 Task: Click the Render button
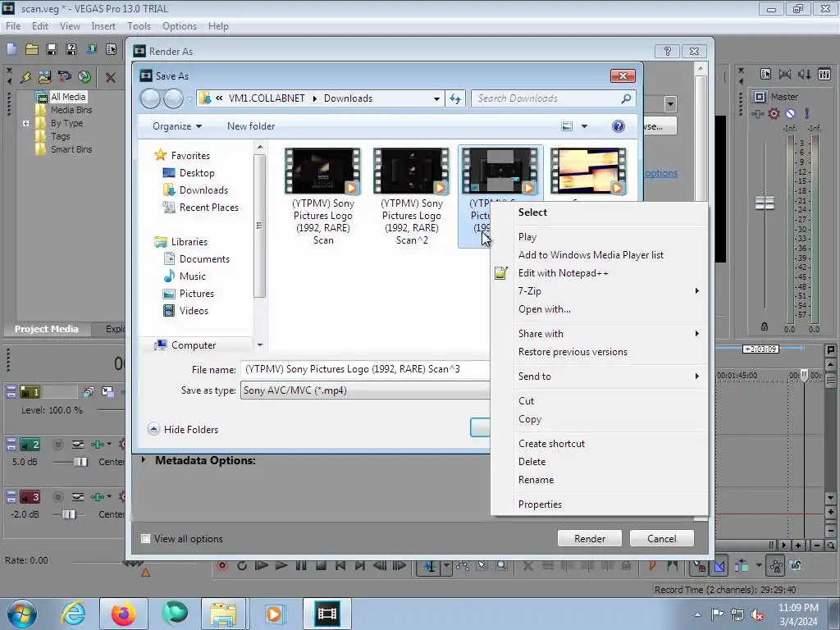(589, 538)
